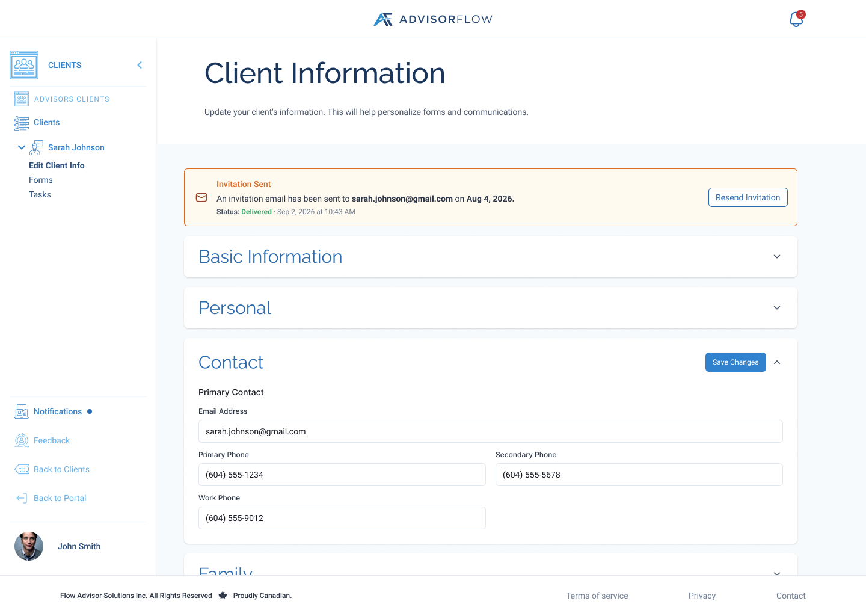Click the ADVISORS CLIENTS label
This screenshot has height=616, width=866.
tap(72, 99)
